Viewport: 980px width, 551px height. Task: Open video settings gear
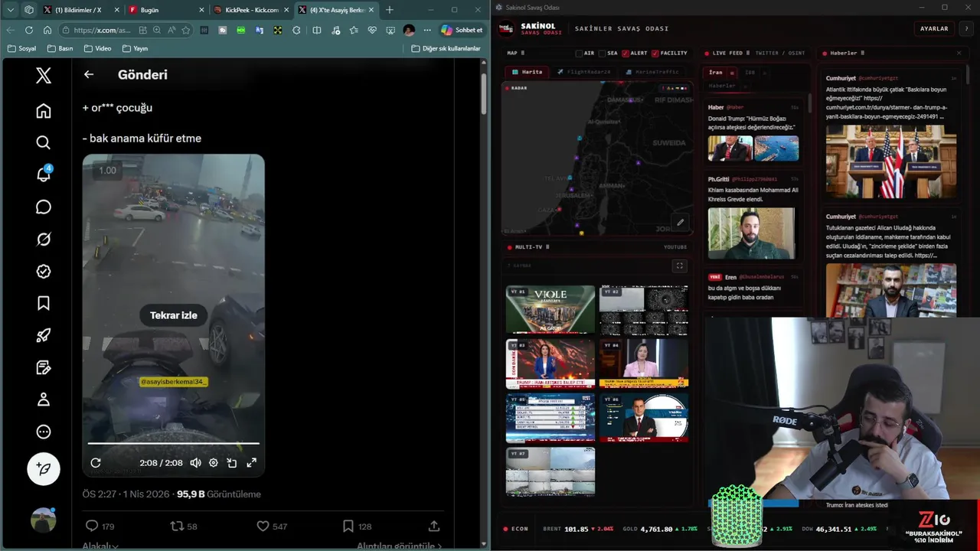tap(214, 462)
